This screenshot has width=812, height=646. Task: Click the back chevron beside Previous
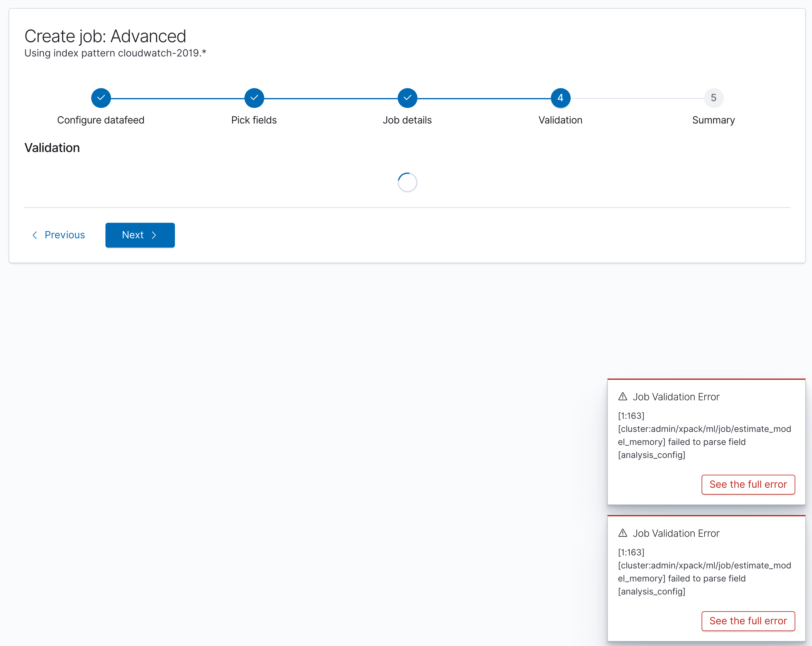[x=35, y=235]
